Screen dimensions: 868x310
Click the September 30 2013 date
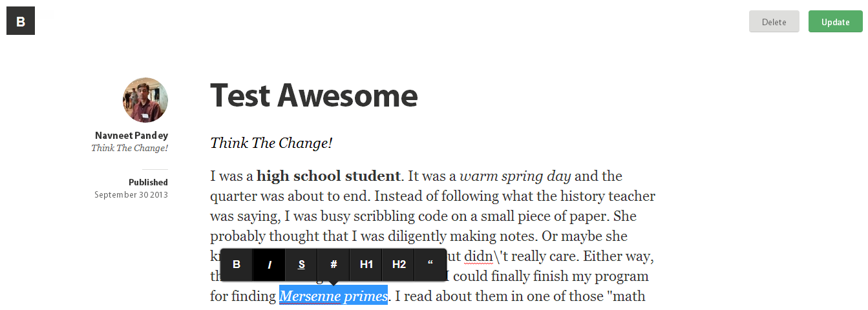[x=131, y=194]
